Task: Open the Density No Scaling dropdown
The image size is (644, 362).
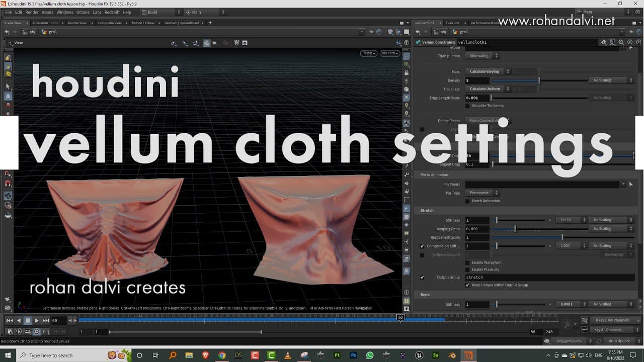Action: pyautogui.click(x=611, y=80)
